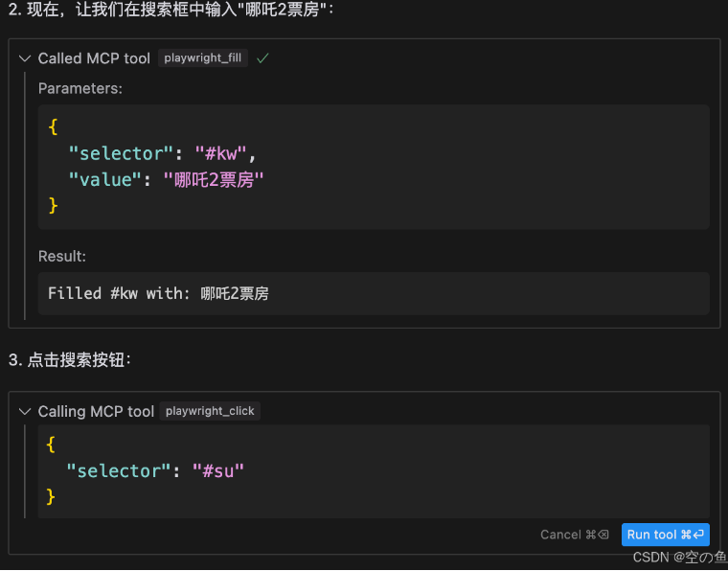Click the Command-Delete shortcut icon beside Cancel
Screen dimensions: 728x571
(x=597, y=535)
